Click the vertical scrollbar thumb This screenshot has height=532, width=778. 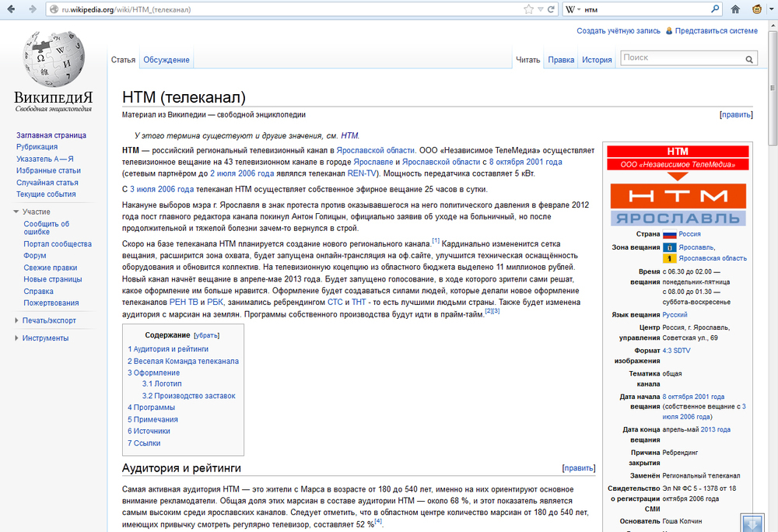coord(773,88)
